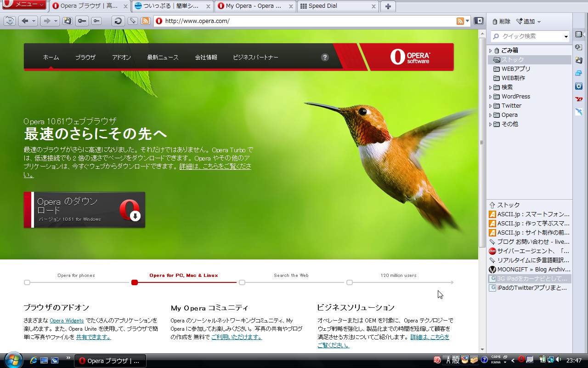Click the question mark help icon on the page
Image resolution: width=588 pixels, height=368 pixels.
(x=325, y=57)
